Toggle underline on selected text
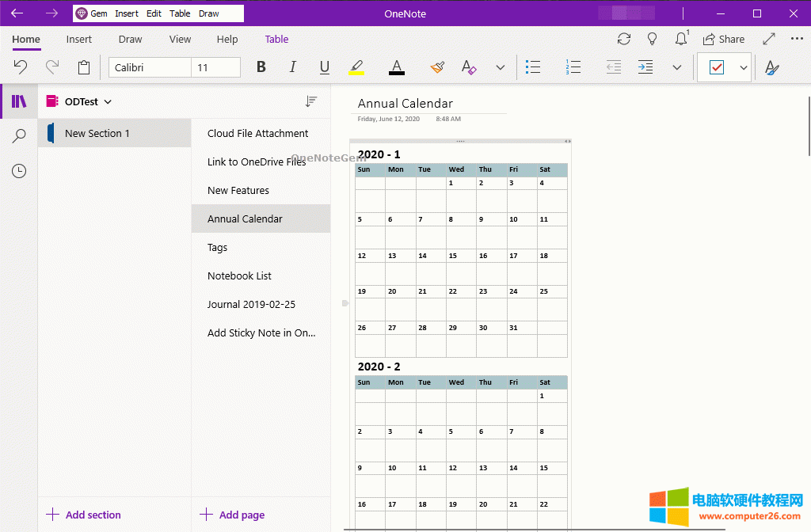811x532 pixels. (x=324, y=67)
